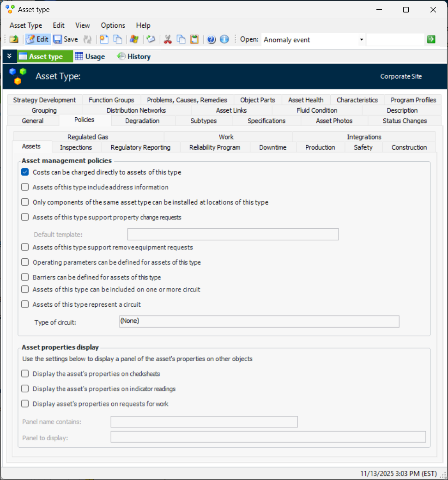This screenshot has width=448, height=480.
Task: Switch to the Regulatory Reporting tab
Action: click(x=140, y=147)
